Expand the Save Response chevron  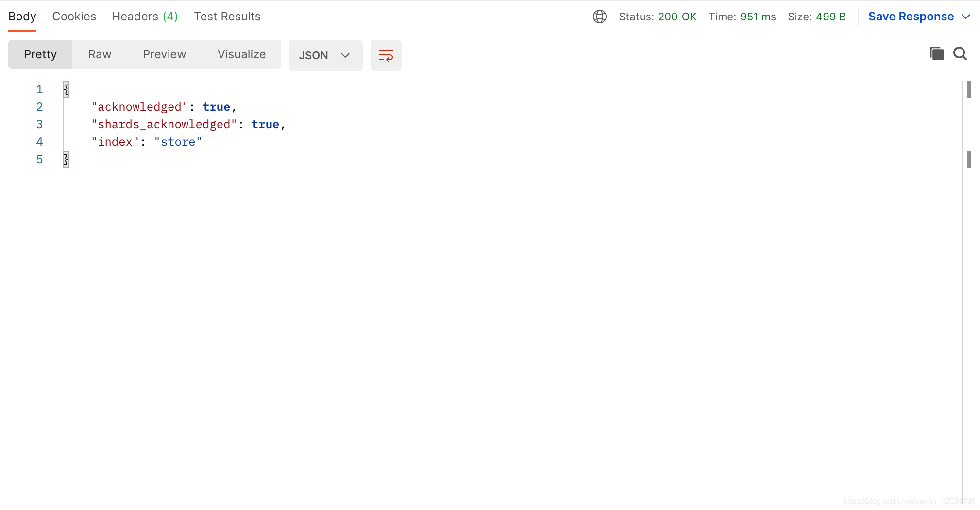[966, 17]
